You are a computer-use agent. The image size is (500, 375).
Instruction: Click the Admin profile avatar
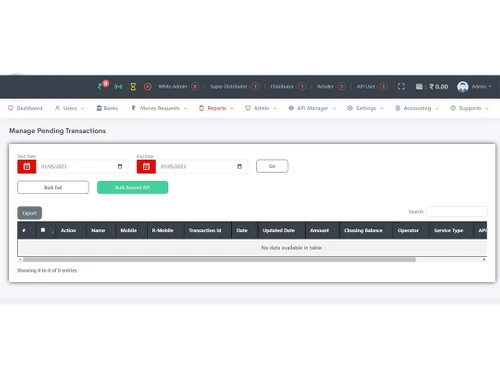click(463, 87)
